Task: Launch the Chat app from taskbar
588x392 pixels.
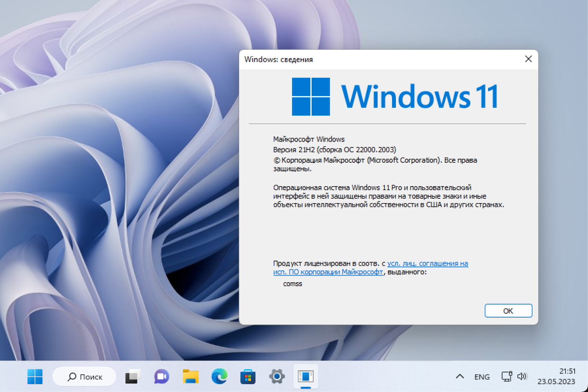Action: [162, 377]
